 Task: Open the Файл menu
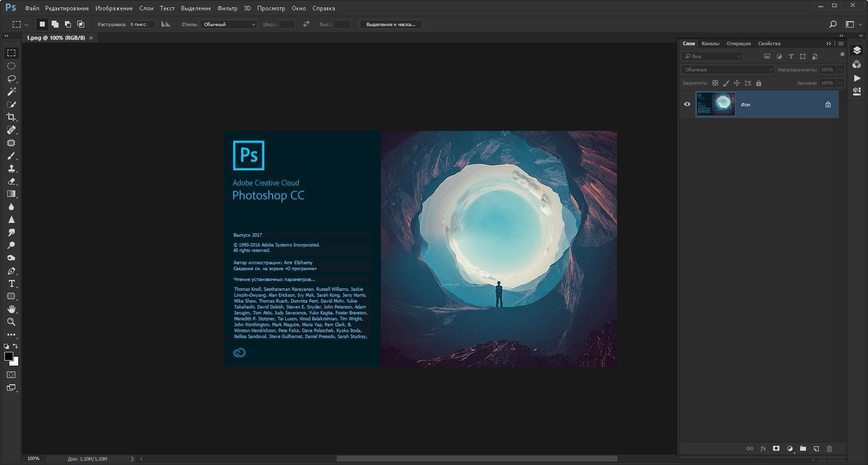pos(32,8)
